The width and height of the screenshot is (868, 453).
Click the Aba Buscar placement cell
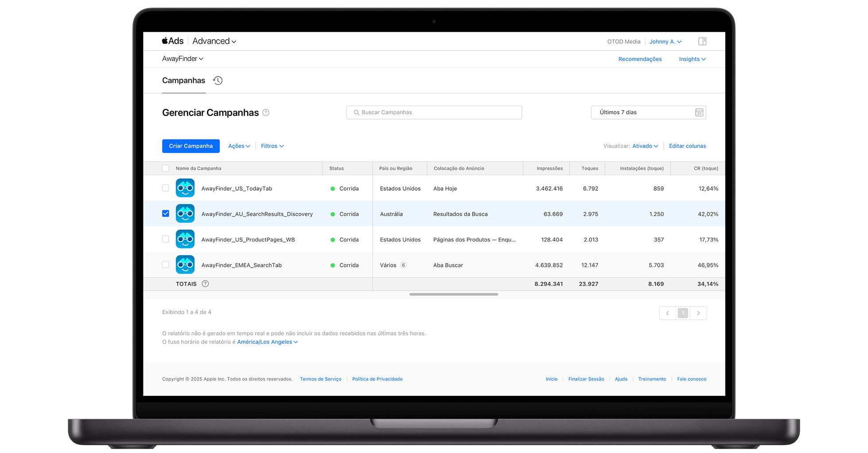[x=448, y=265]
